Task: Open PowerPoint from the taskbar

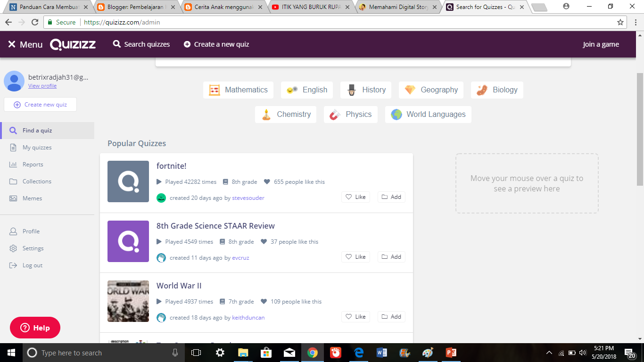Action: (x=451, y=353)
